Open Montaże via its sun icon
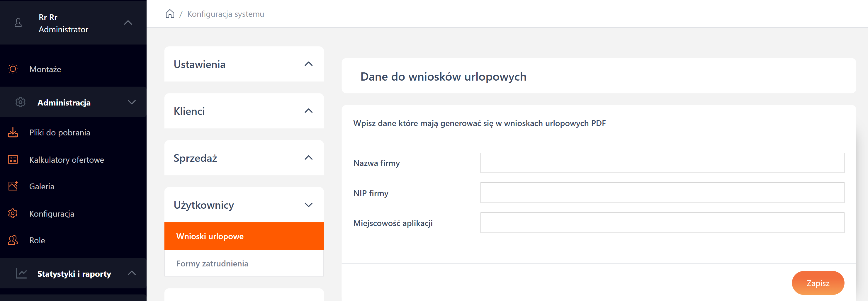 click(13, 69)
